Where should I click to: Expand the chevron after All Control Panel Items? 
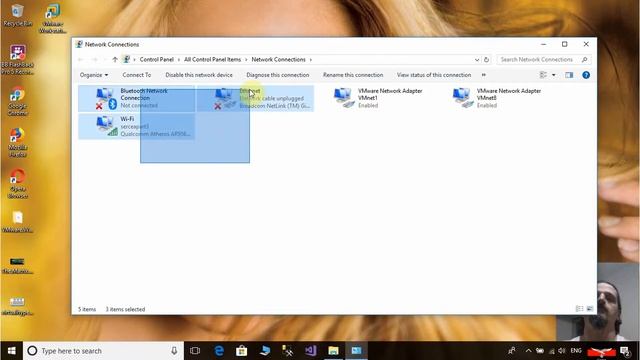[x=246, y=60]
